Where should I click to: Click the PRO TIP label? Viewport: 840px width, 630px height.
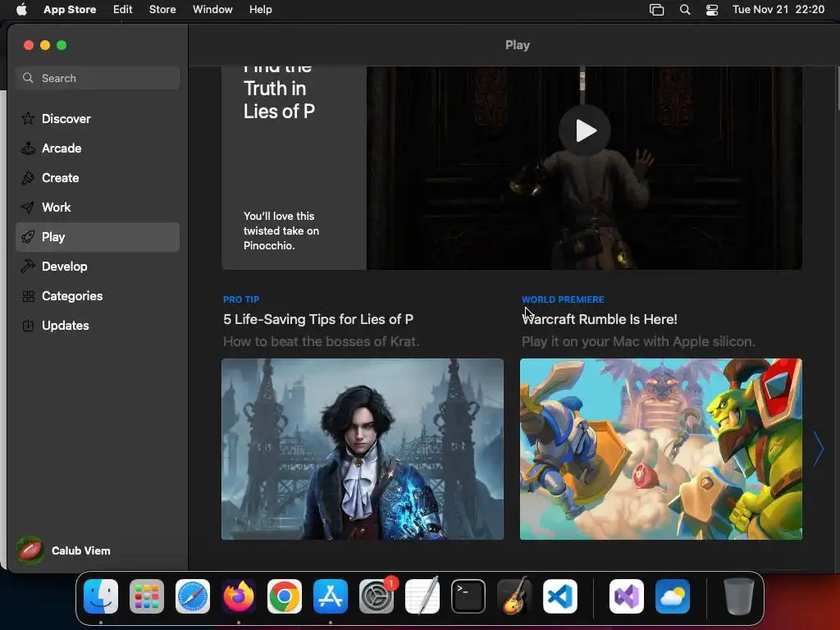pos(241,299)
